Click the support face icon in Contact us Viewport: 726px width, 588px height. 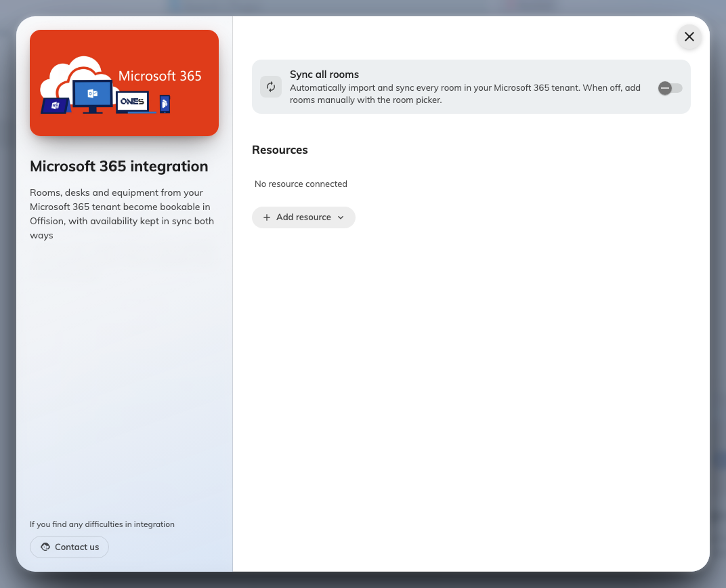point(45,547)
